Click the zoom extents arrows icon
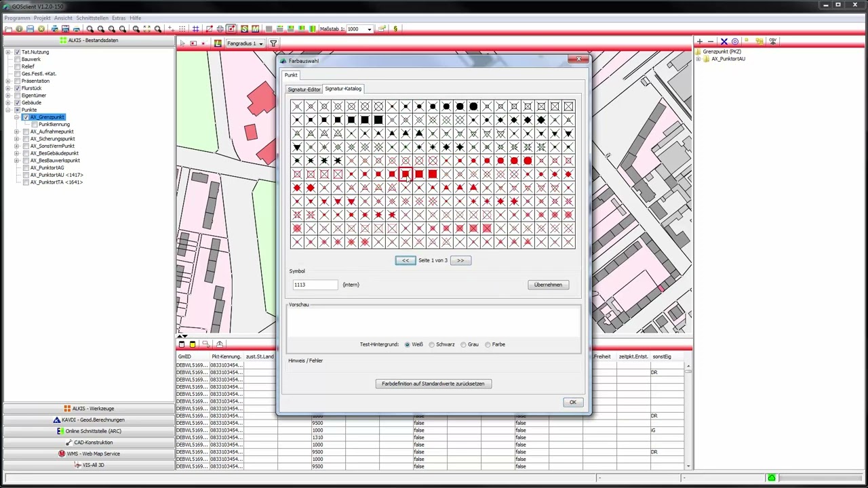The height and width of the screenshot is (488, 868). click(147, 29)
